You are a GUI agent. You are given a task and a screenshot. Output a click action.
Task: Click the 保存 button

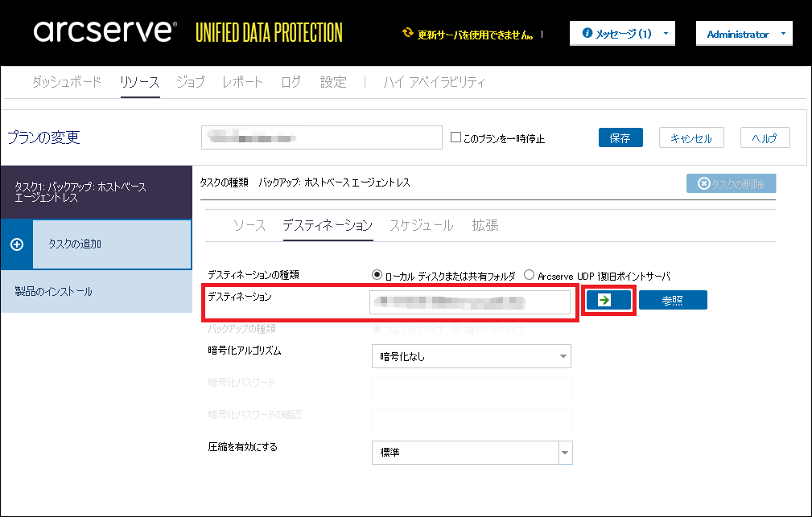pyautogui.click(x=620, y=137)
